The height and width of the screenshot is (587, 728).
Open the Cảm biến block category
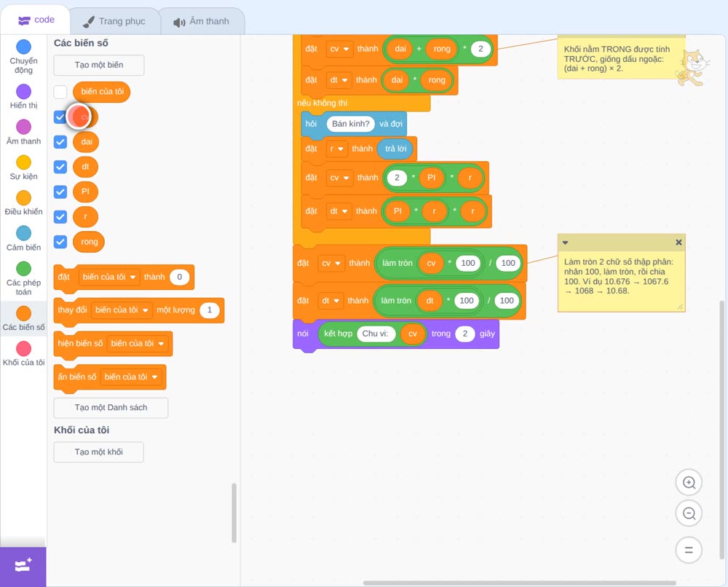tap(23, 238)
